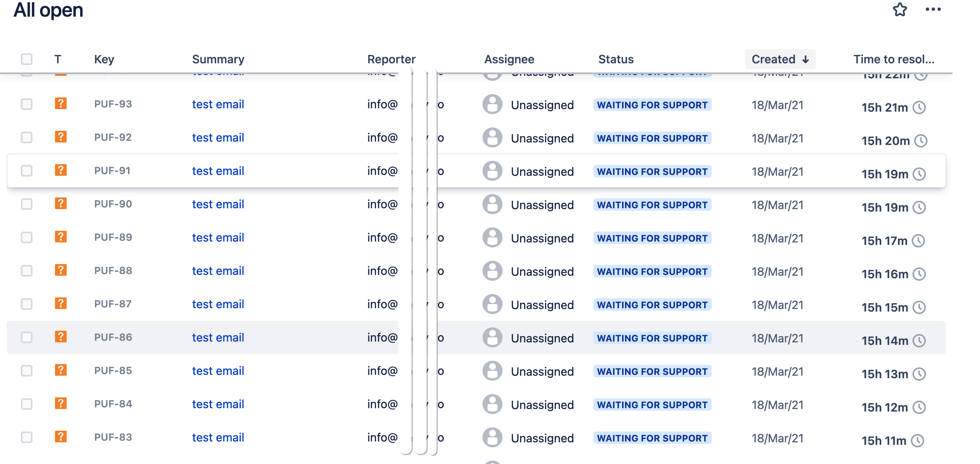Click Waiting for Support status of PUF-87
980x464 pixels.
click(x=652, y=305)
